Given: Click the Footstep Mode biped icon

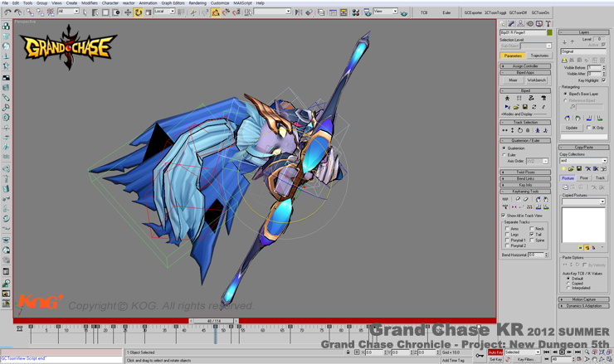Looking at the screenshot, I should pos(519,98).
